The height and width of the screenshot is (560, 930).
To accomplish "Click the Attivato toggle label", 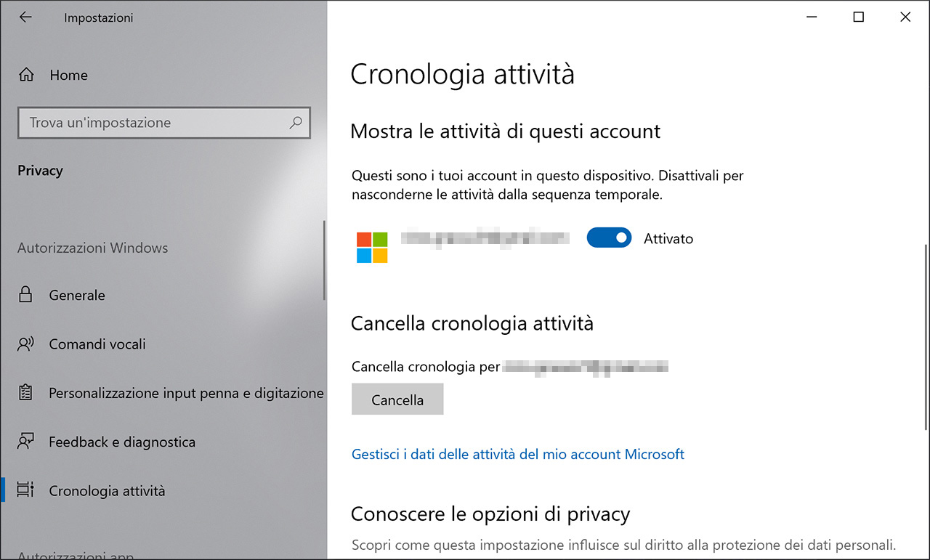I will coord(668,238).
